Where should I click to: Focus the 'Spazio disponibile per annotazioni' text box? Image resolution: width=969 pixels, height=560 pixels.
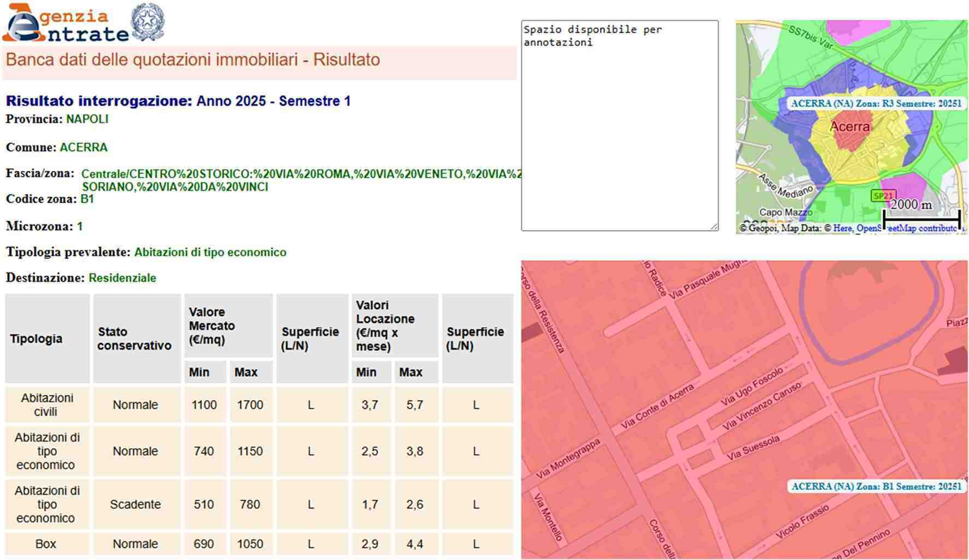click(x=619, y=126)
